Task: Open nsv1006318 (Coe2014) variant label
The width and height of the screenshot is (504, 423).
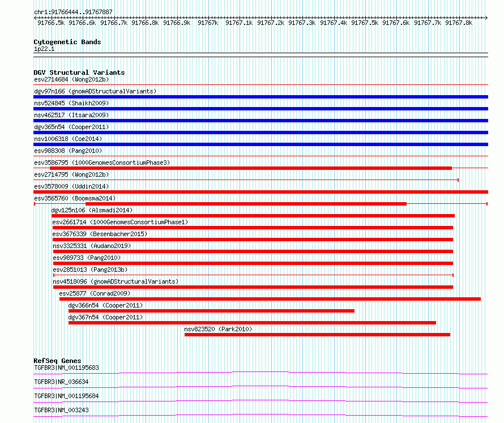Action: point(68,139)
